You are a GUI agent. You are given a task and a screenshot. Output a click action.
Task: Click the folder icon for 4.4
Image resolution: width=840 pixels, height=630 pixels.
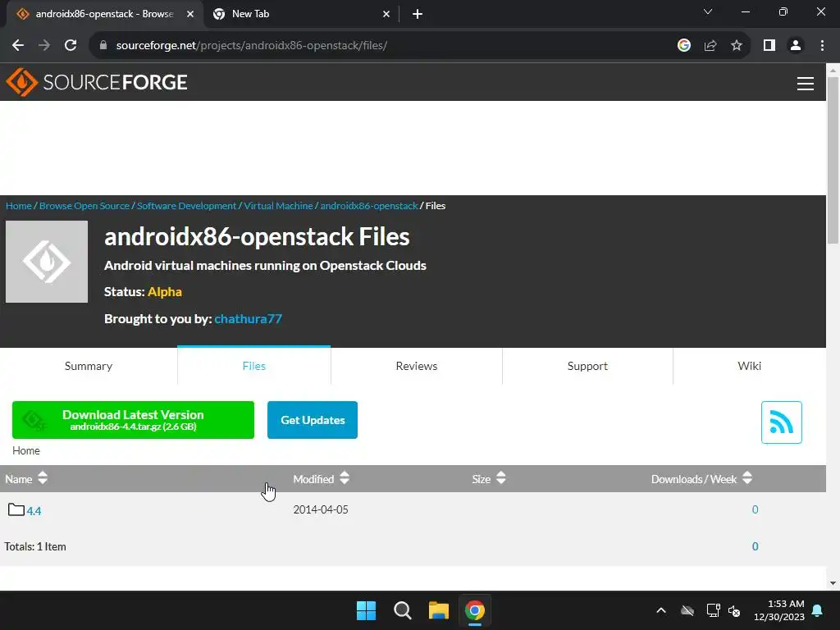tap(16, 509)
